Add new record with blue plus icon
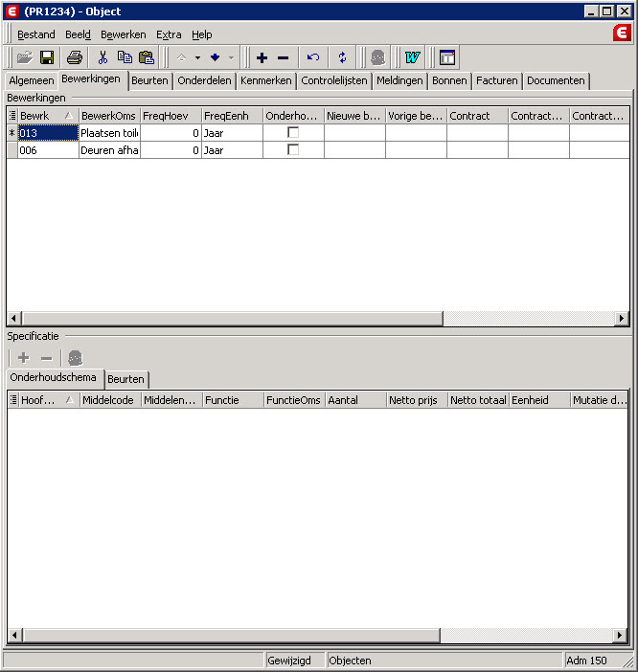 click(x=262, y=57)
